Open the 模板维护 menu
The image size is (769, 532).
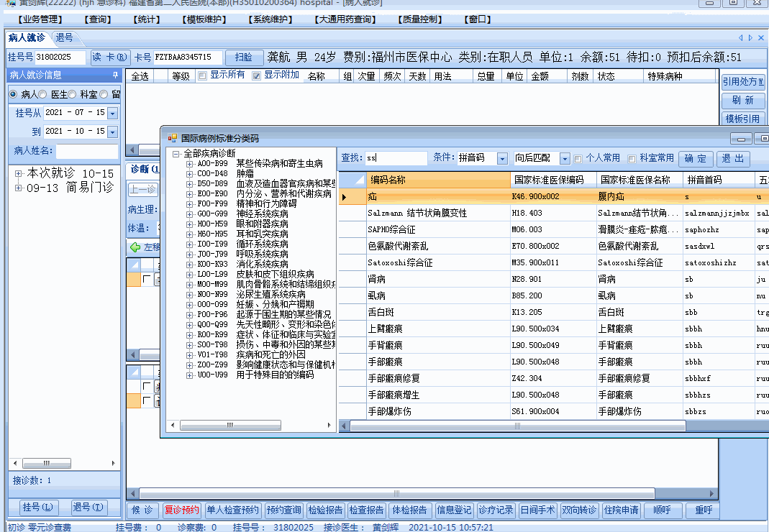[204, 19]
